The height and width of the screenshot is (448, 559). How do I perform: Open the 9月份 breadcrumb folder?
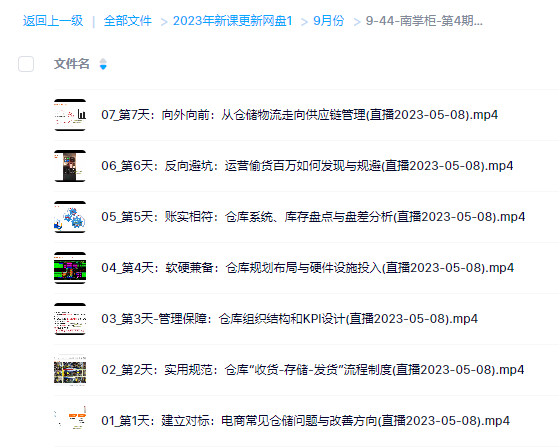(328, 21)
